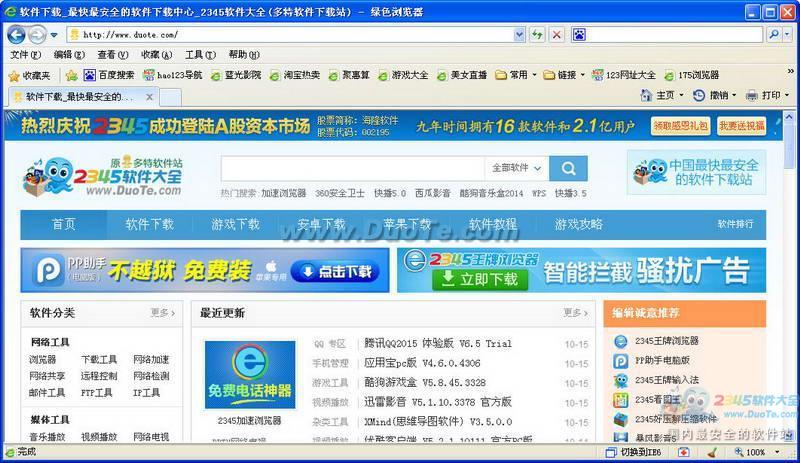Open the 编辑 menu
Viewport: 800px width, 463px height.
click(x=69, y=55)
